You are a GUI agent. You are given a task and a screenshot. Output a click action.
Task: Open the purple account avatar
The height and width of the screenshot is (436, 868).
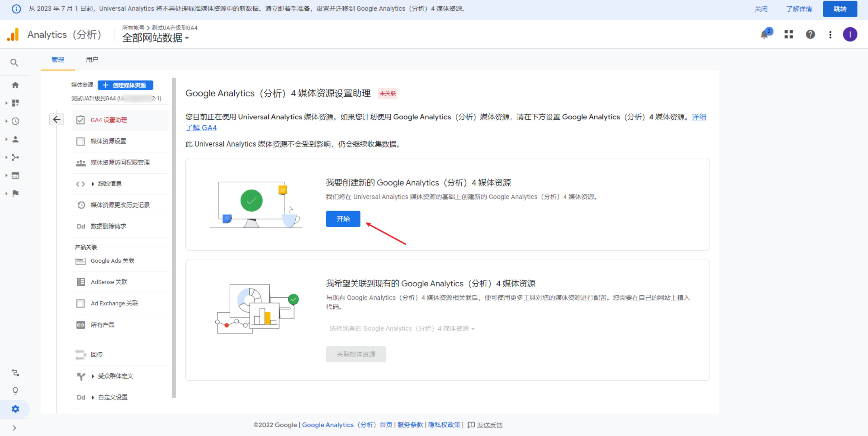tap(850, 34)
